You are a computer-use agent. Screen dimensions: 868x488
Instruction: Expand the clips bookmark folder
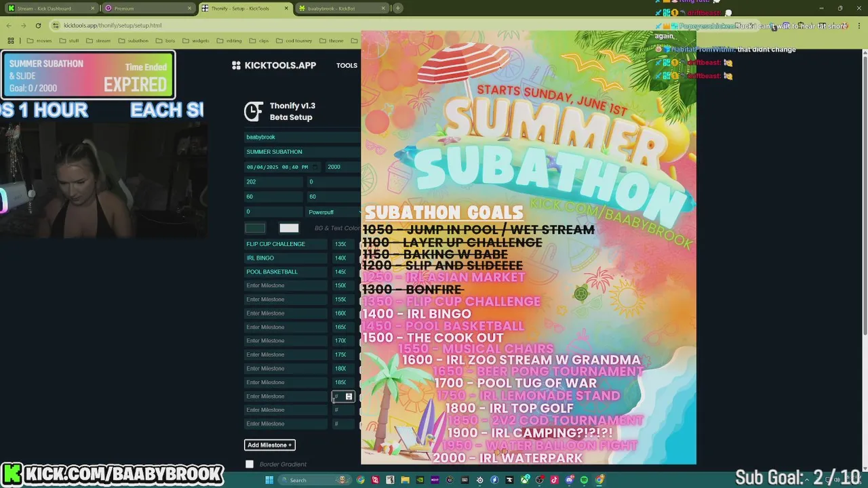click(260, 41)
